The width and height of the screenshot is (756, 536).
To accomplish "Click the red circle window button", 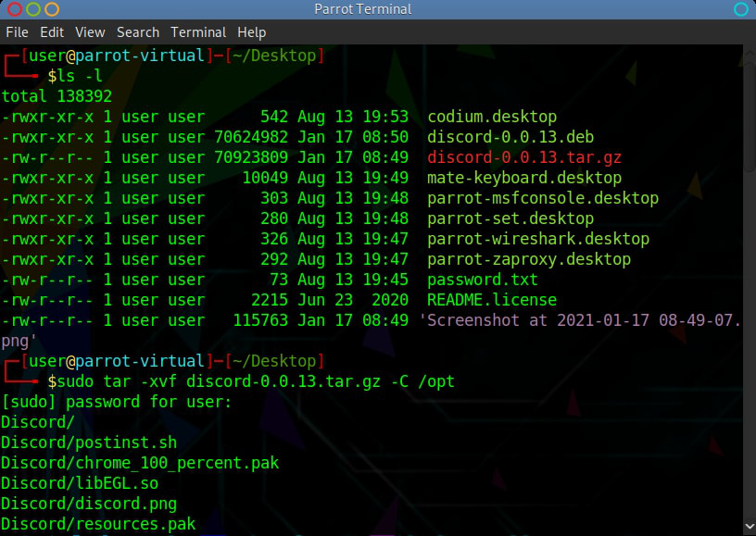I will [x=15, y=10].
